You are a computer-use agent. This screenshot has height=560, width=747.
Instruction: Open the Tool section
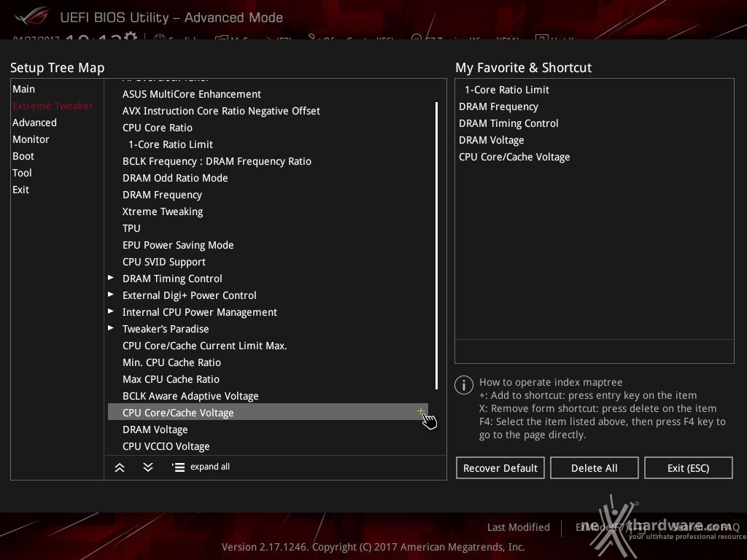22,173
